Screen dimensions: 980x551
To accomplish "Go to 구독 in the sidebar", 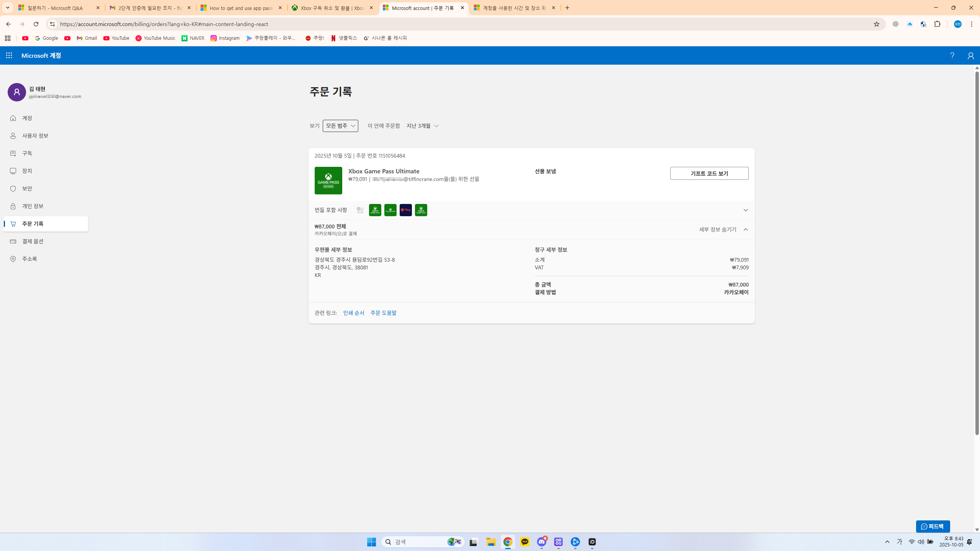I will click(46, 153).
